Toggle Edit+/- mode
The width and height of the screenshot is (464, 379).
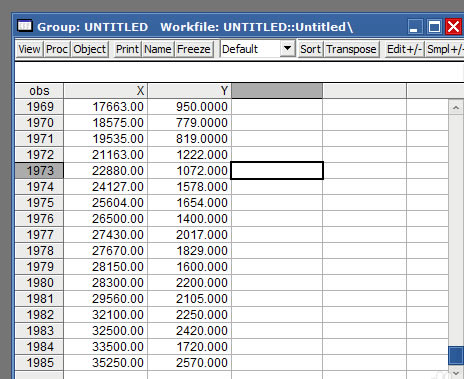coord(404,49)
